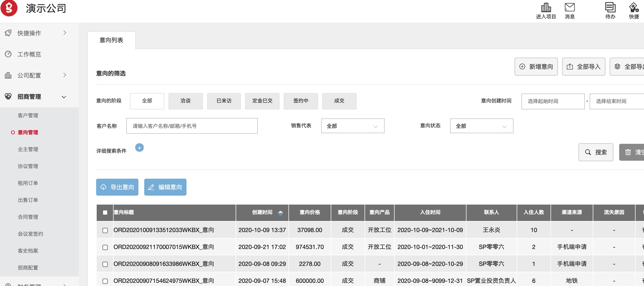The height and width of the screenshot is (286, 644).
Task: Open the 意向状态 dropdown
Action: (x=481, y=126)
